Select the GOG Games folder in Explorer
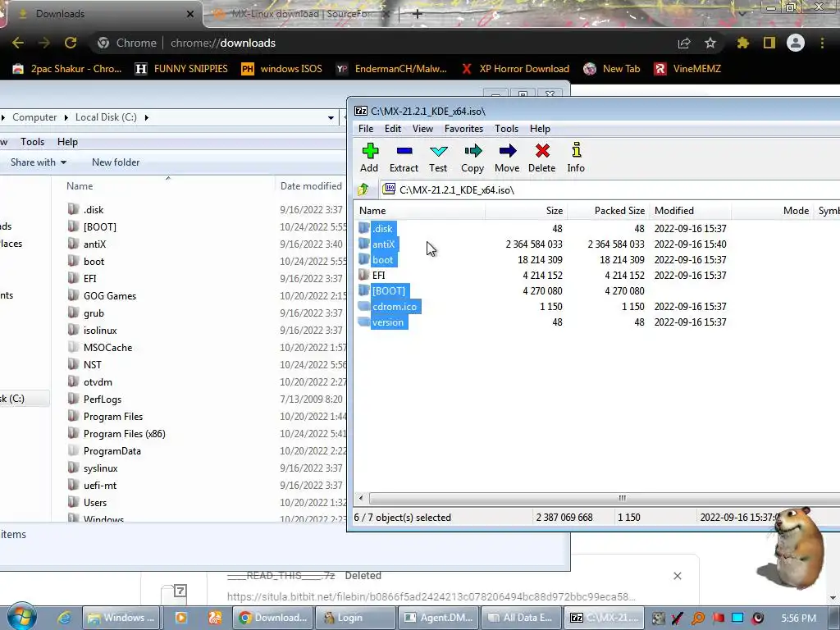The image size is (840, 630). [x=109, y=295]
